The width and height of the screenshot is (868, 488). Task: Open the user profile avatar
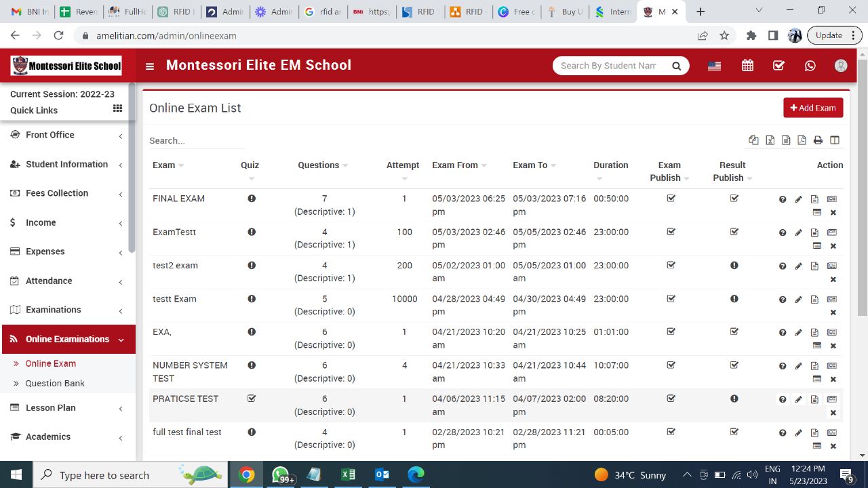pos(841,66)
